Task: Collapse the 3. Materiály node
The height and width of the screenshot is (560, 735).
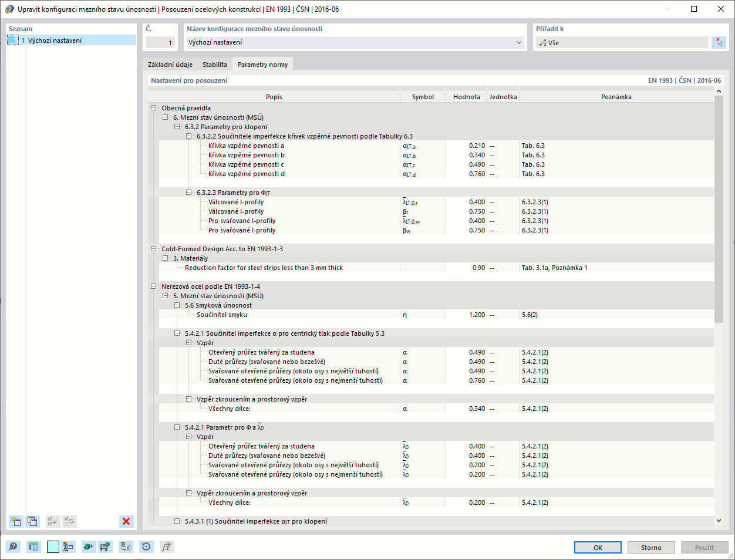Action: (x=166, y=258)
